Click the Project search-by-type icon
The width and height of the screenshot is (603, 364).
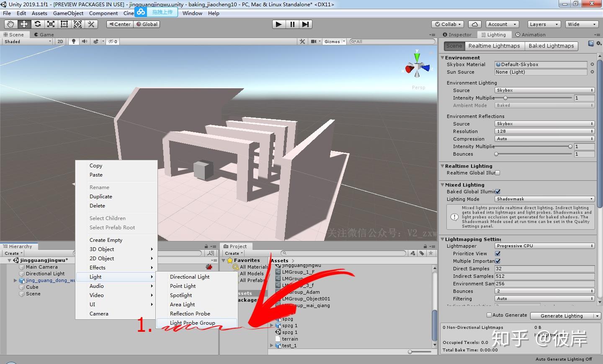tap(413, 253)
